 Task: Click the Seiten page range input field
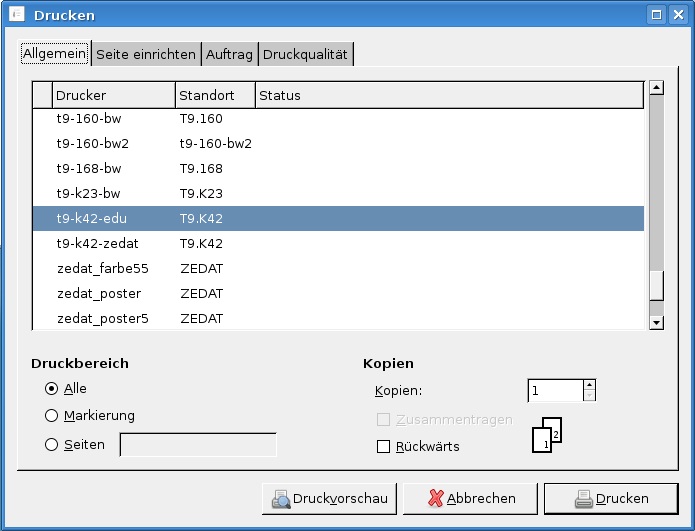point(198,445)
